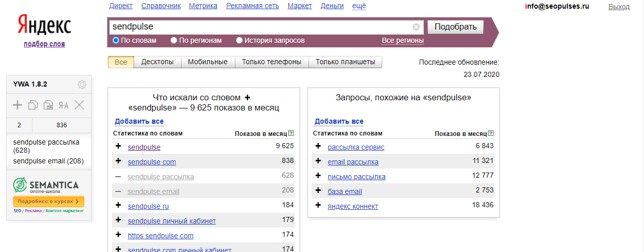This screenshot has height=252, width=644.
Task: Click the account email info@seopulses.ru
Action: pyautogui.click(x=557, y=7)
